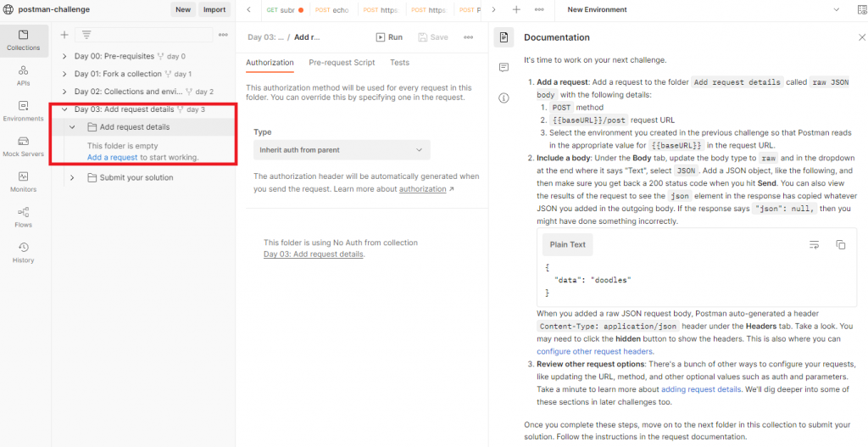Viewport: 868px width, 447px height.
Task: Click the Save button
Action: (x=433, y=37)
